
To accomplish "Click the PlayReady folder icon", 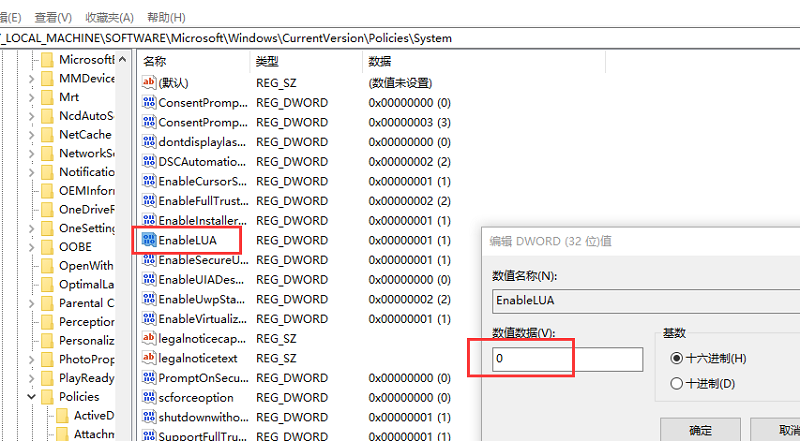I will 47,378.
